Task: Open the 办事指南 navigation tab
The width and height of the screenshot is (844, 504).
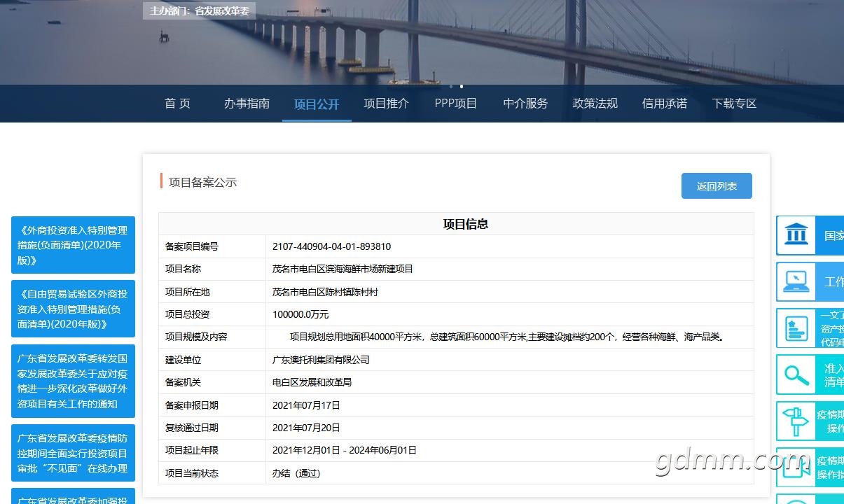Action: pos(247,104)
